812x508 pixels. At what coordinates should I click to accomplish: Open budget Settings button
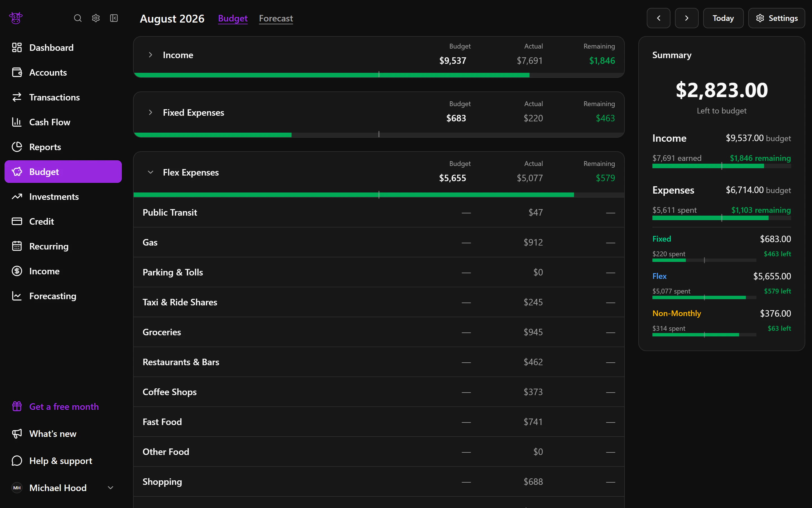[776, 18]
